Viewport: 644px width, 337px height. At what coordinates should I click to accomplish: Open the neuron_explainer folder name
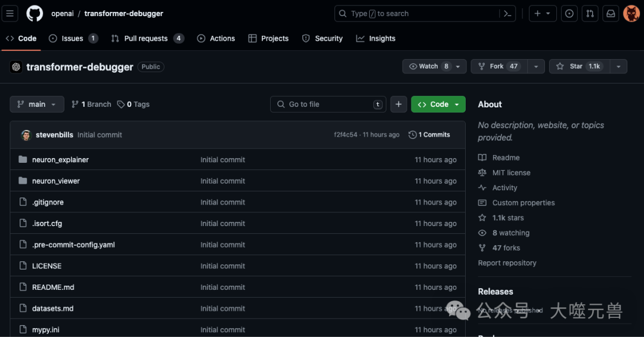coord(60,159)
